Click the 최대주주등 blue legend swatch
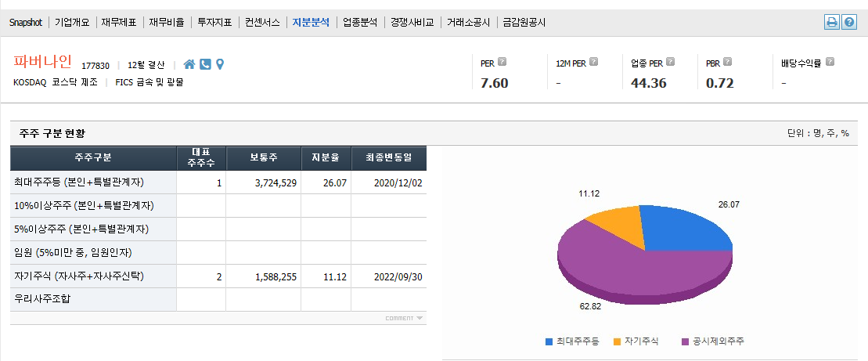The width and height of the screenshot is (868, 361). coord(549,341)
